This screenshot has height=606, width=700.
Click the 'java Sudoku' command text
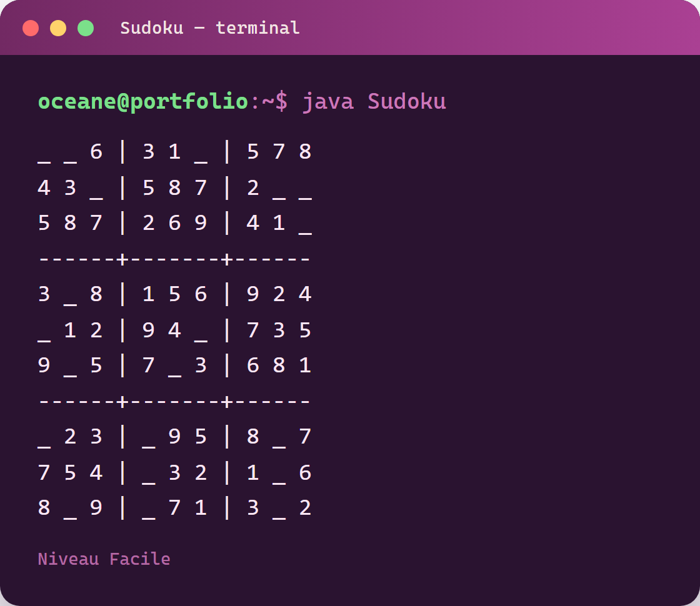point(374,102)
